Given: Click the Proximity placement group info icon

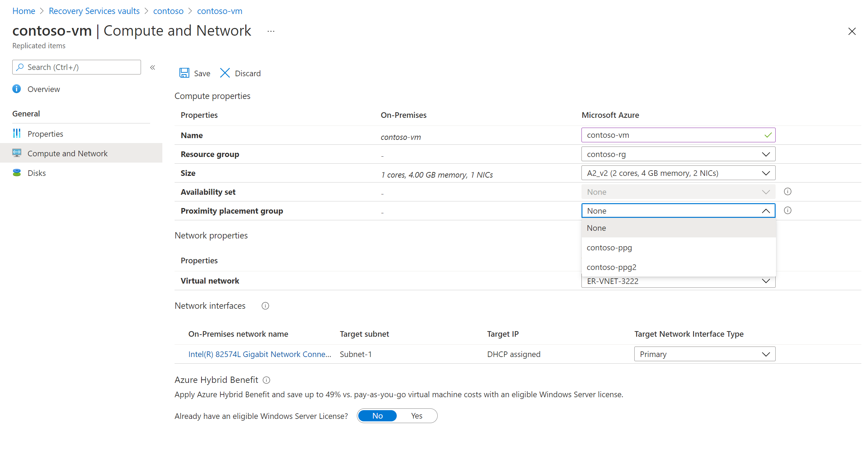Looking at the screenshot, I should (788, 210).
